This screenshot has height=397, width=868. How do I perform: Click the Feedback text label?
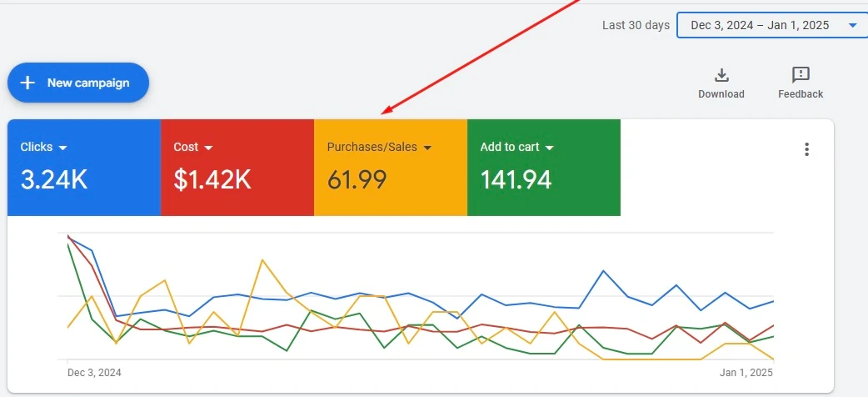pyautogui.click(x=801, y=94)
